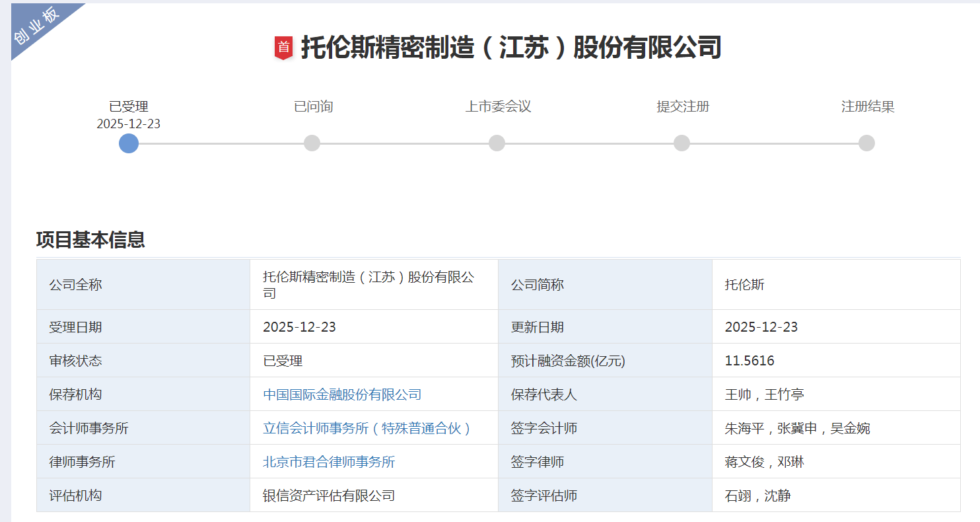Click the 已问询 stage label
Viewport: 980px width, 522px height.
click(x=313, y=106)
